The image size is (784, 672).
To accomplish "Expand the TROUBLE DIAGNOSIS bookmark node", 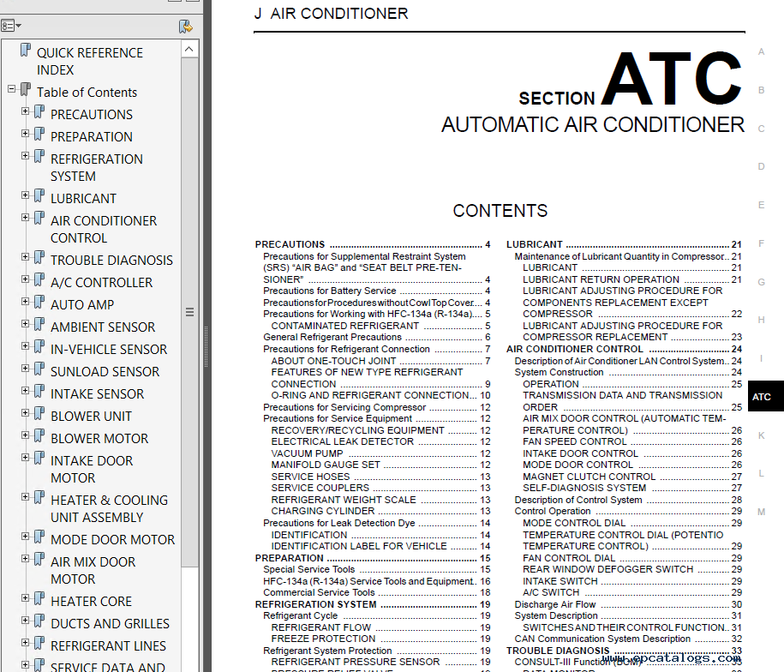I will tap(25, 257).
